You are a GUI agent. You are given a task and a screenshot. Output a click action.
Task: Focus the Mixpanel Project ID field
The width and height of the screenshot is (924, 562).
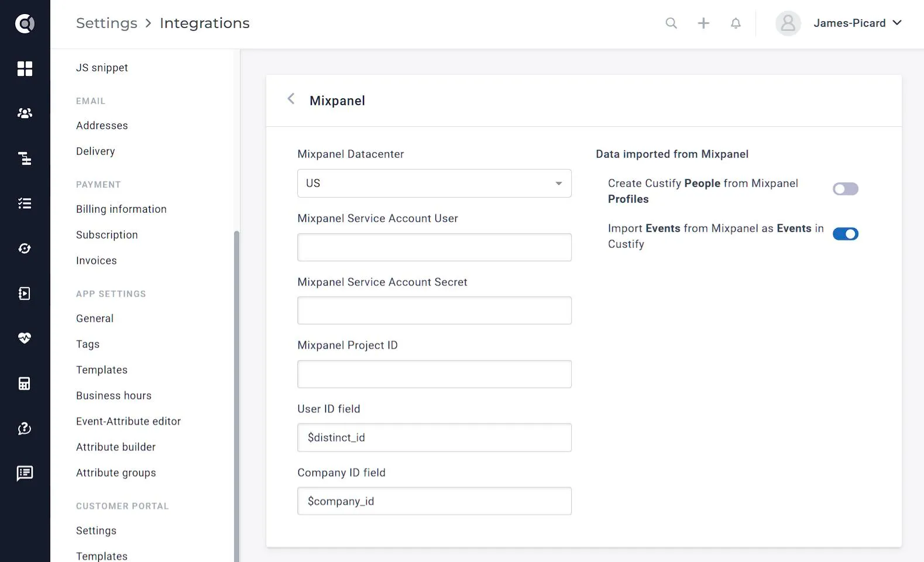click(x=434, y=374)
